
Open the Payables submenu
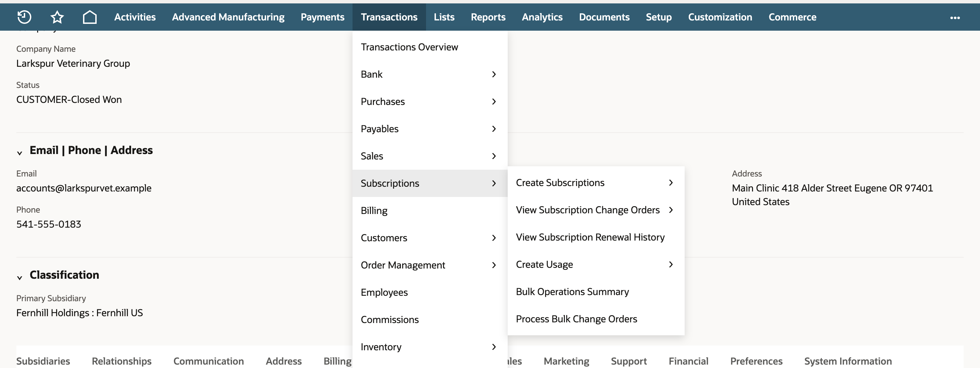[x=430, y=129]
